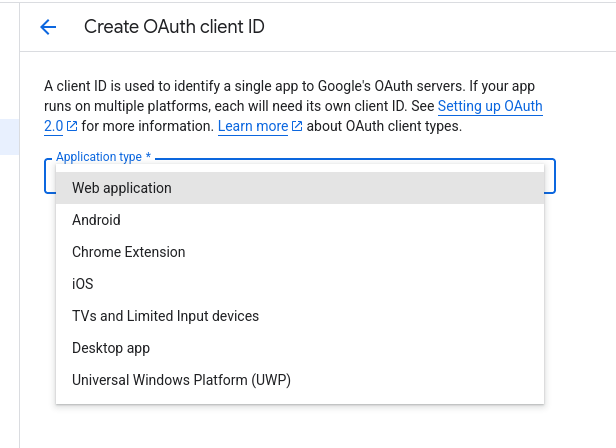Open the "Learn more" link
Image resolution: width=616 pixels, height=448 pixels.
[252, 126]
